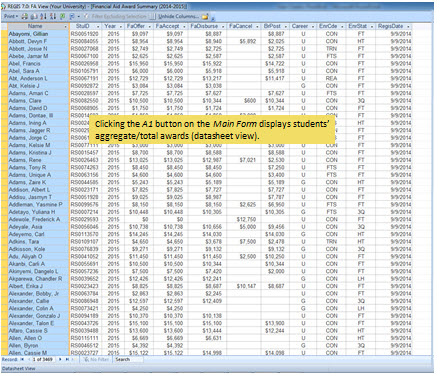This screenshot has width=437, height=374.
Task: Click the Search box in navigation bar
Action: [128, 359]
